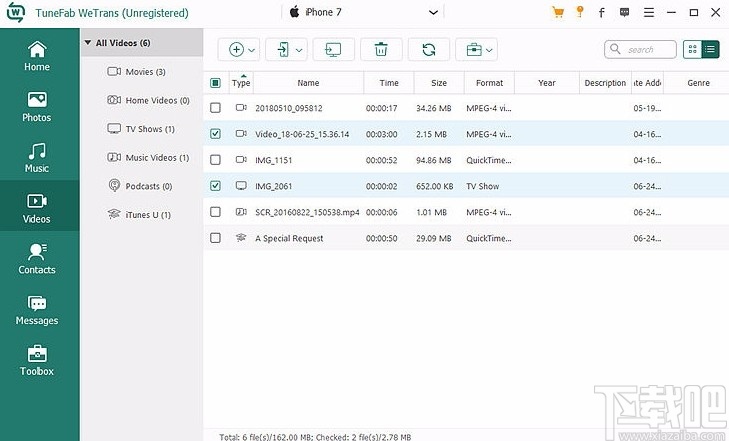Open the Home section in sidebar
Image resolution: width=729 pixels, height=441 pixels.
pyautogui.click(x=37, y=56)
